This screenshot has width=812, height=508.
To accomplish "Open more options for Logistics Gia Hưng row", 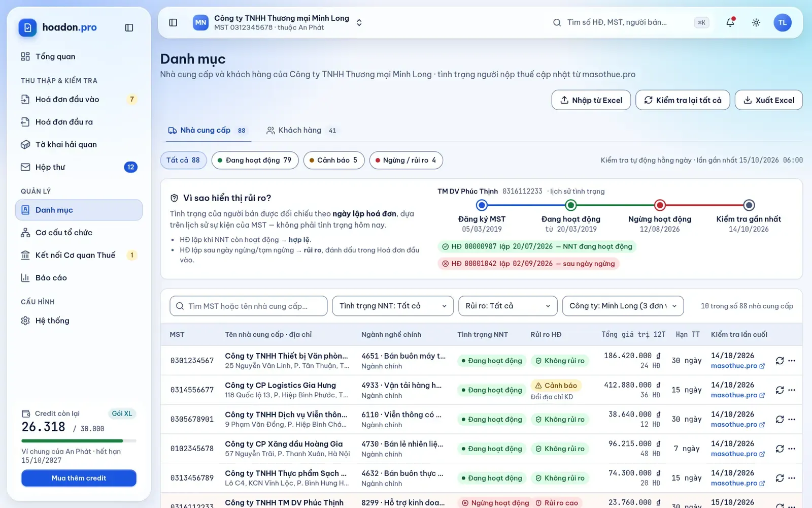I will click(792, 390).
